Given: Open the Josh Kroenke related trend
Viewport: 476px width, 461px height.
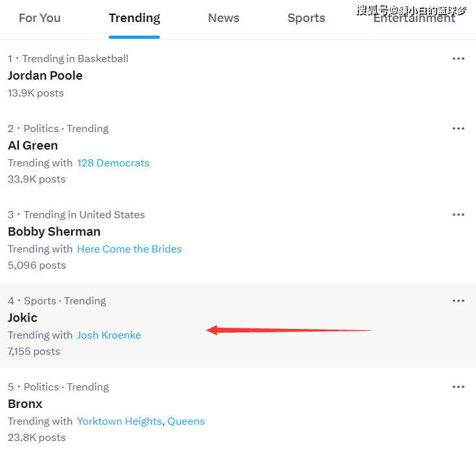Looking at the screenshot, I should 109,335.
